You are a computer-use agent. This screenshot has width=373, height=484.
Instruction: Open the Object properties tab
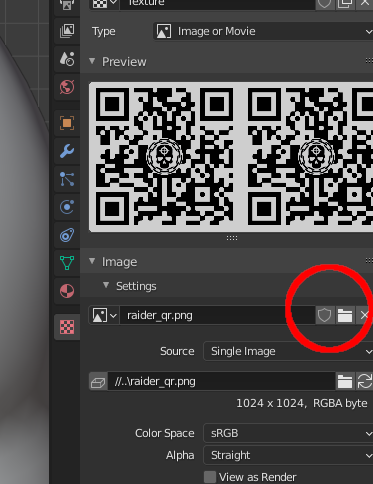67,123
